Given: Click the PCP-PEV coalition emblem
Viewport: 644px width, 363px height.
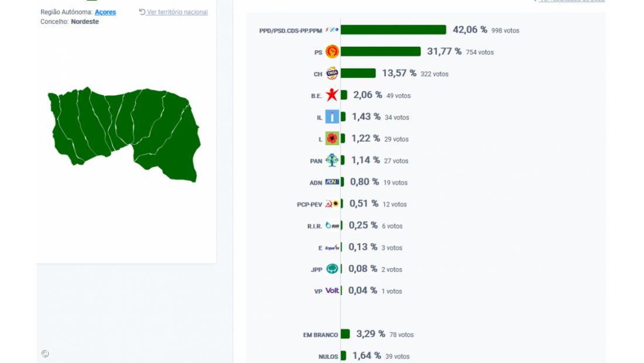Looking at the screenshot, I should 331,204.
